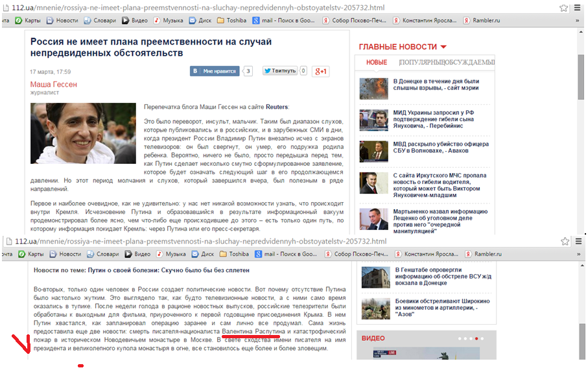Select the red active ВИДЕО carousel dot
Viewport: 588px width, 370px height.
click(x=476, y=338)
